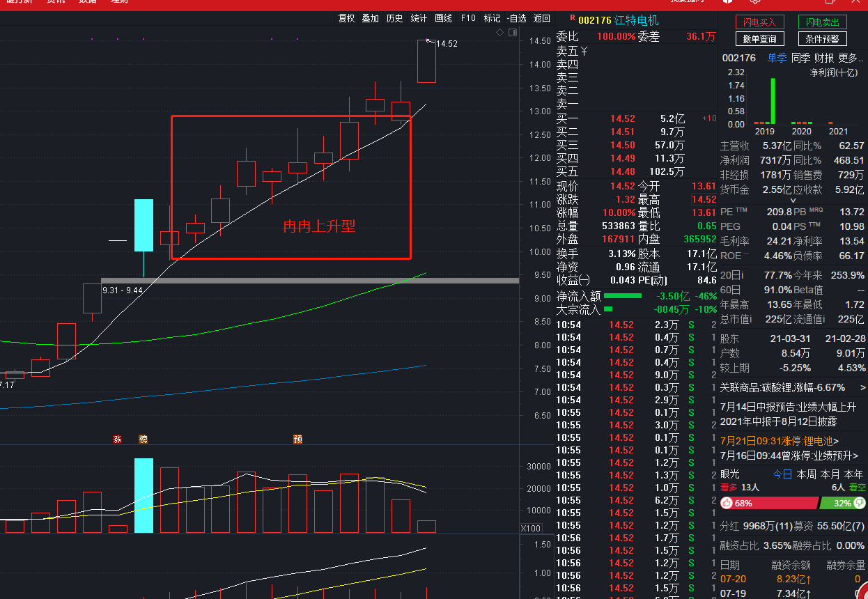Click the 买五 price 14.48
The width and height of the screenshot is (868, 599).
[x=622, y=172]
